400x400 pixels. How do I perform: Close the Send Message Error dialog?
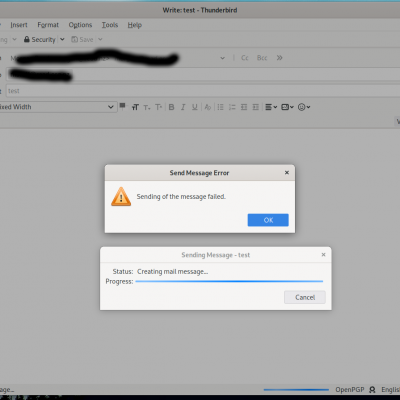pos(287,173)
